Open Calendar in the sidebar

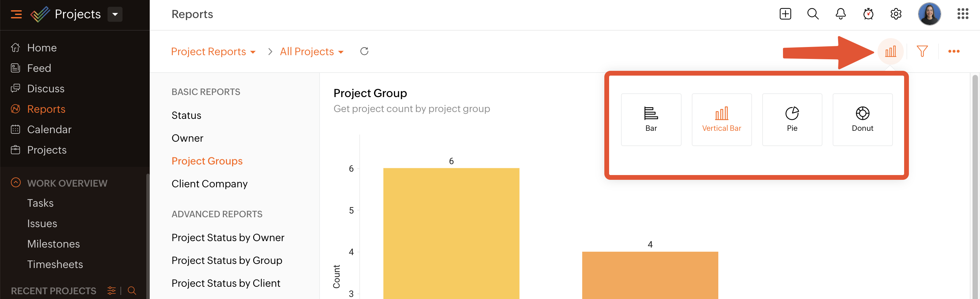coord(49,129)
